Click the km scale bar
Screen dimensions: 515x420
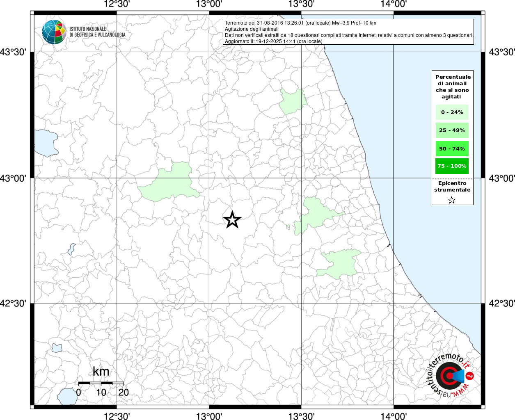(101, 383)
